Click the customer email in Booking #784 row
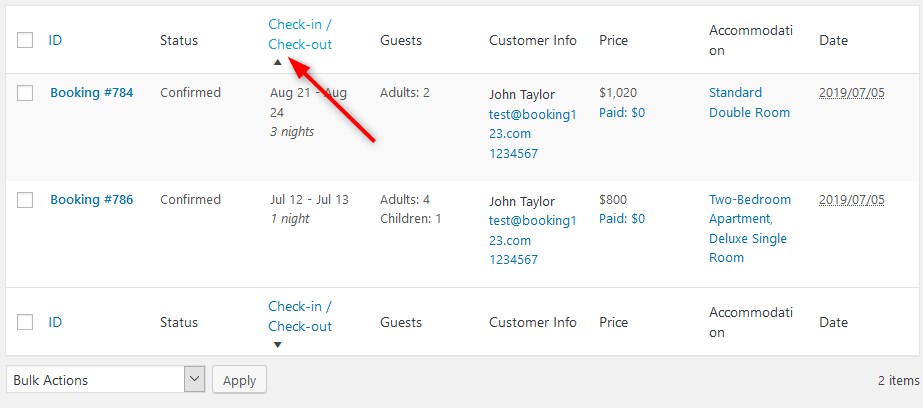The height and width of the screenshot is (408, 923). click(532, 124)
